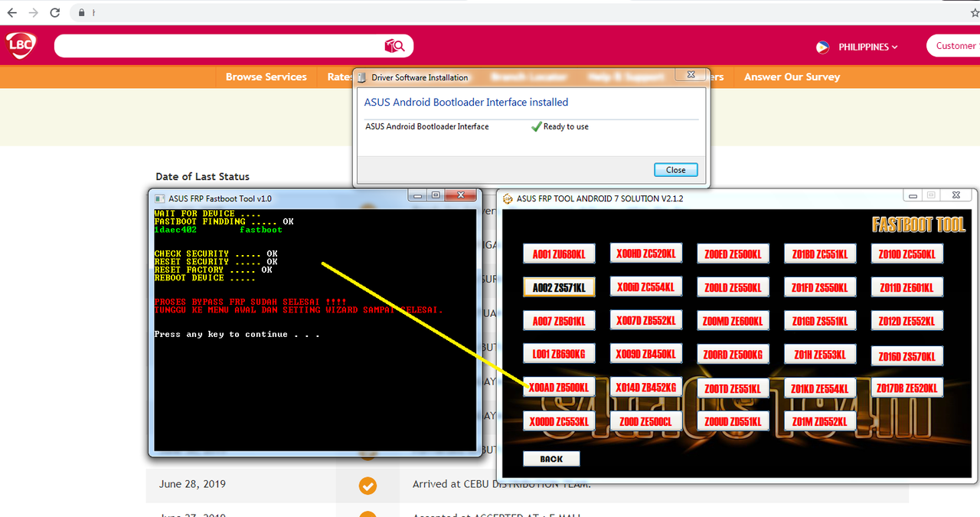Select the A007 ZB501KL model button

click(x=559, y=321)
